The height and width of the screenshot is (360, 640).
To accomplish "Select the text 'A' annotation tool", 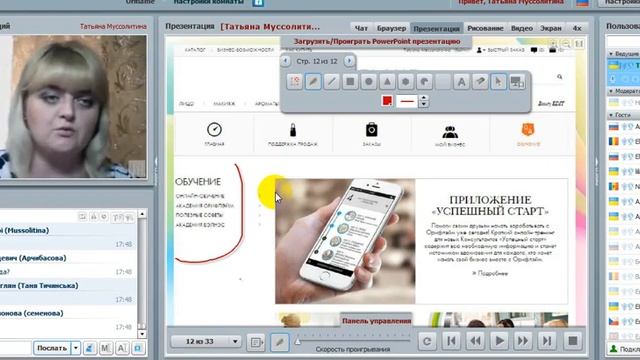I will [x=462, y=82].
